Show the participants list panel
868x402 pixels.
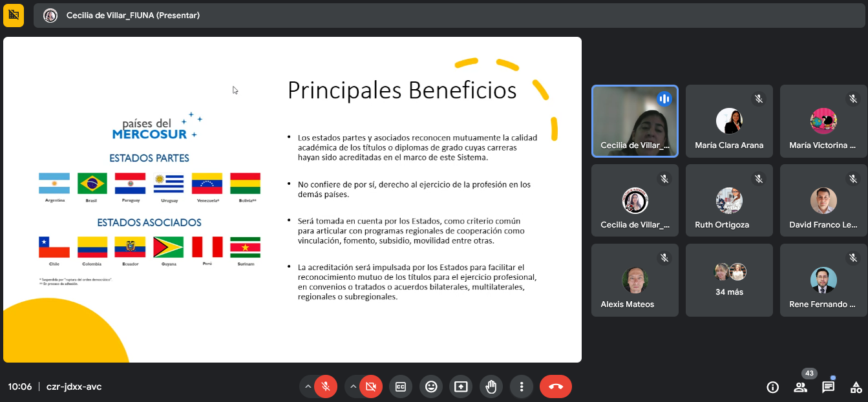[800, 387]
